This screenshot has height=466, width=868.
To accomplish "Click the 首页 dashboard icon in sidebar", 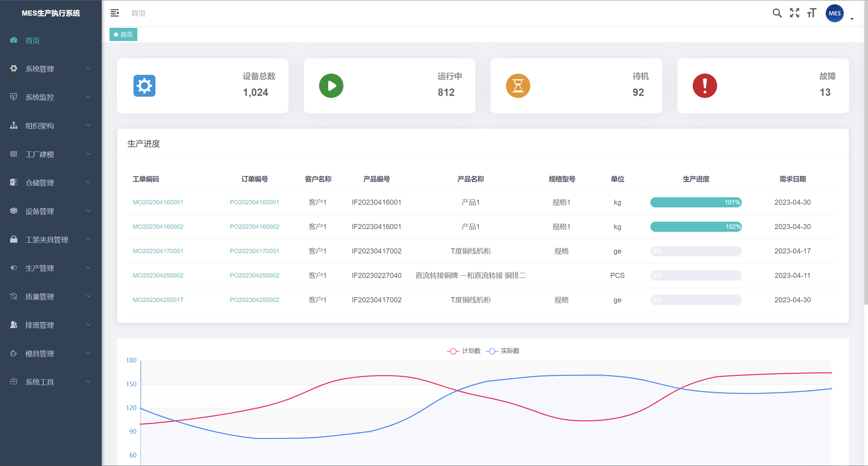I will point(14,40).
